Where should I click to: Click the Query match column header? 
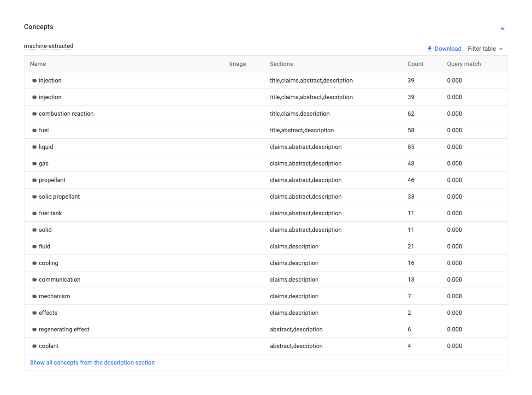(464, 64)
